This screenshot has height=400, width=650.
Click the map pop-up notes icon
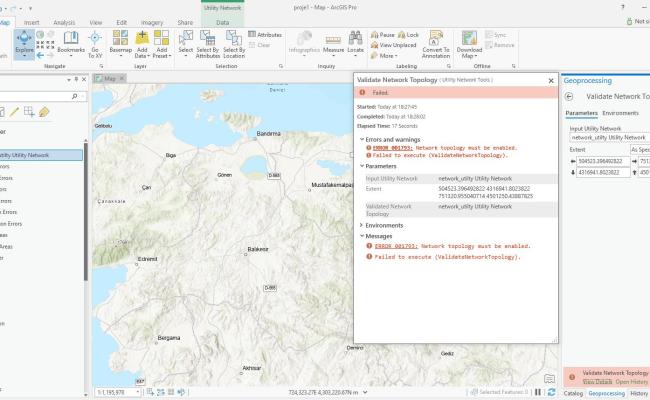(x=549, y=378)
